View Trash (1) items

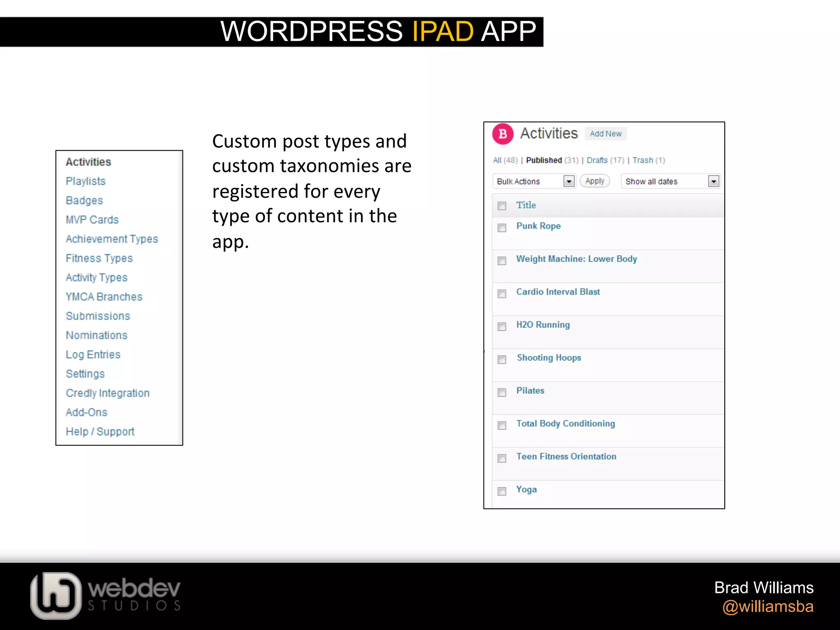tap(649, 160)
